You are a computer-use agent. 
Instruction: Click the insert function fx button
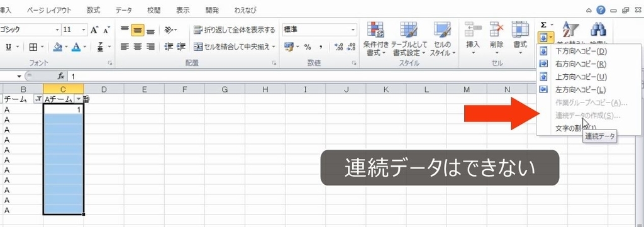[x=61, y=76]
